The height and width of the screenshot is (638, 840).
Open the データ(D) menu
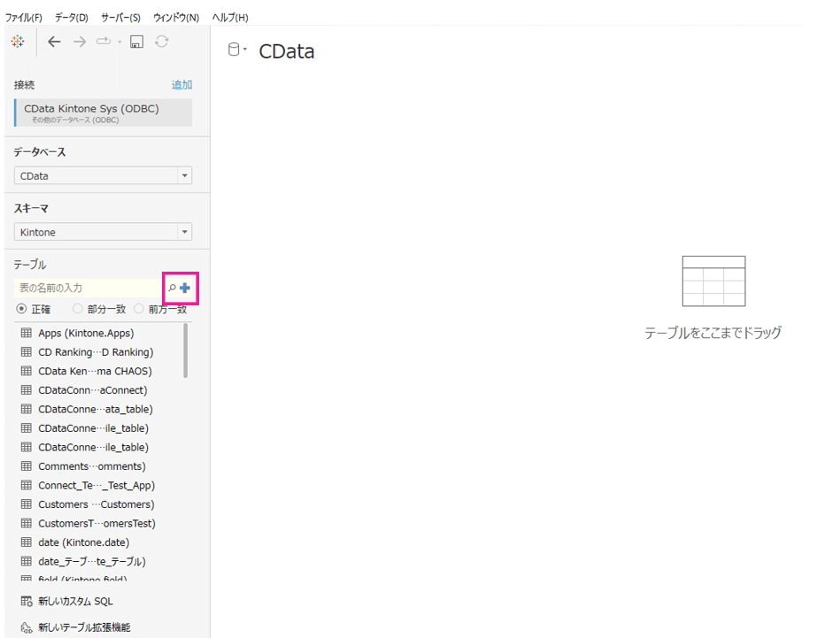pyautogui.click(x=72, y=18)
